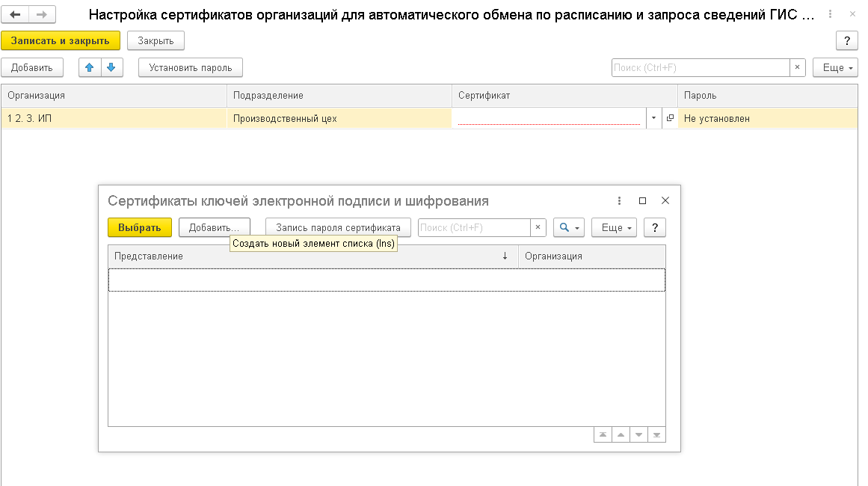The image size is (868, 486).
Task: Clear the main search field
Action: [x=797, y=67]
